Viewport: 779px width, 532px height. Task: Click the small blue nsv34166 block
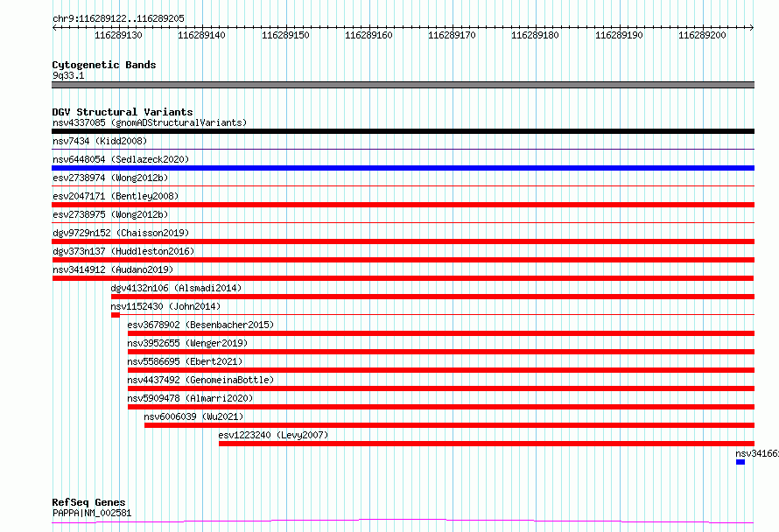pos(740,462)
